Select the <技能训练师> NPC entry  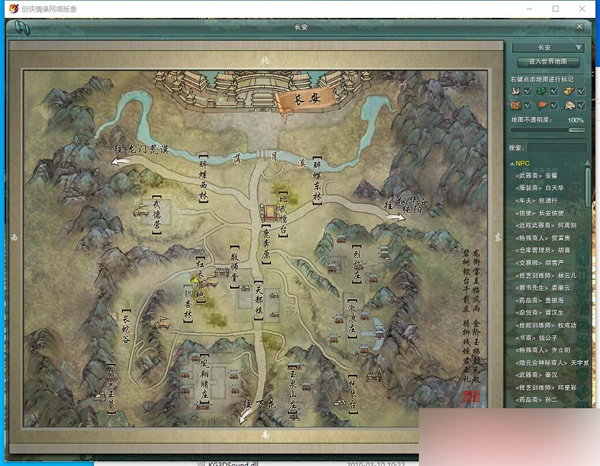(546, 325)
